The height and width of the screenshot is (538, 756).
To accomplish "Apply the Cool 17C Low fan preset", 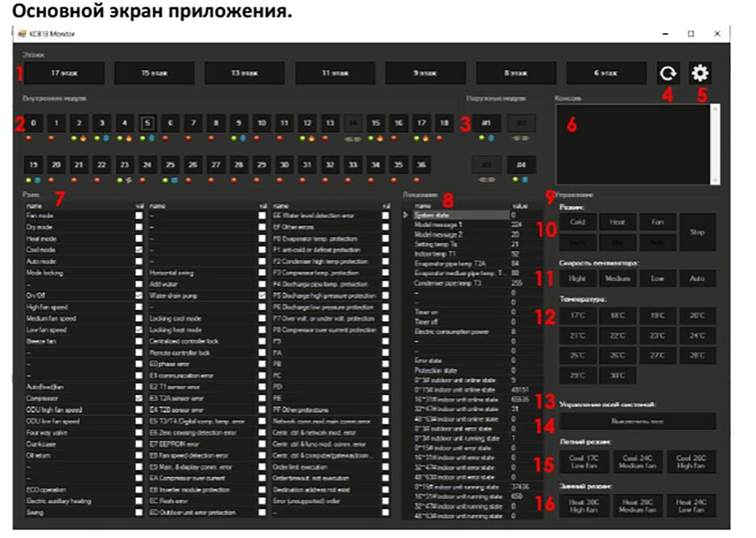I will coord(584,462).
